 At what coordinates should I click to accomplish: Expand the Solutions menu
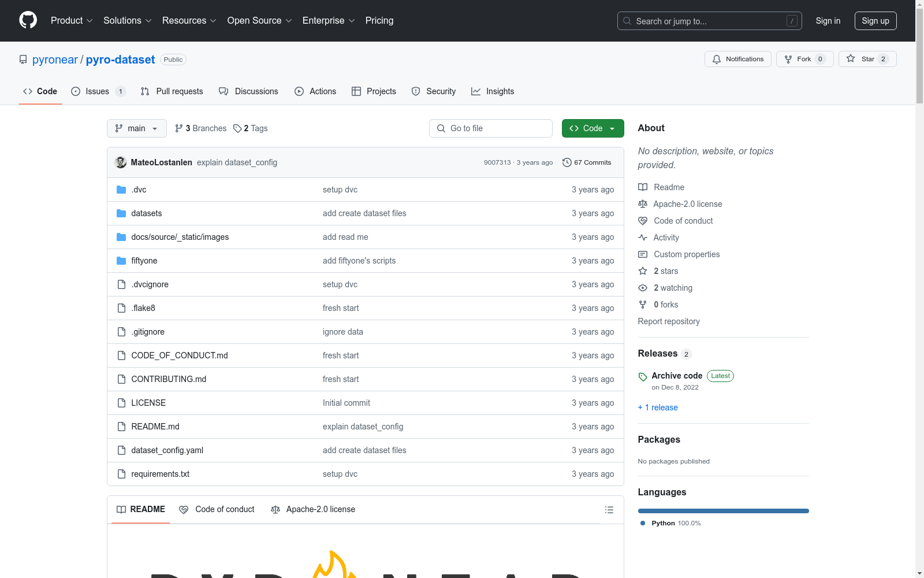pos(128,20)
